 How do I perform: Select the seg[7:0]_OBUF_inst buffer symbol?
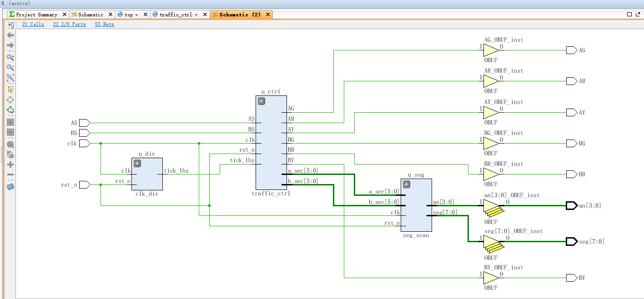point(493,244)
